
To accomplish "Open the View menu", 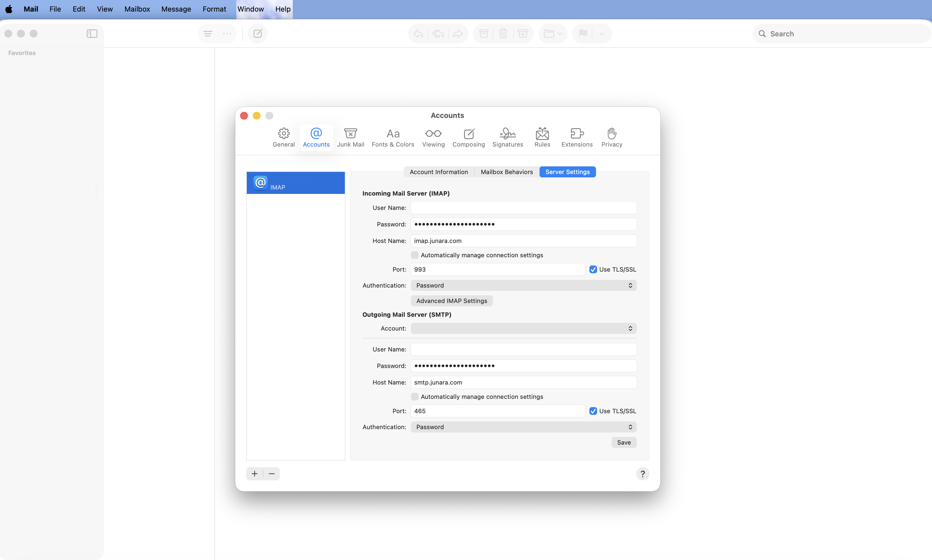I will [104, 9].
